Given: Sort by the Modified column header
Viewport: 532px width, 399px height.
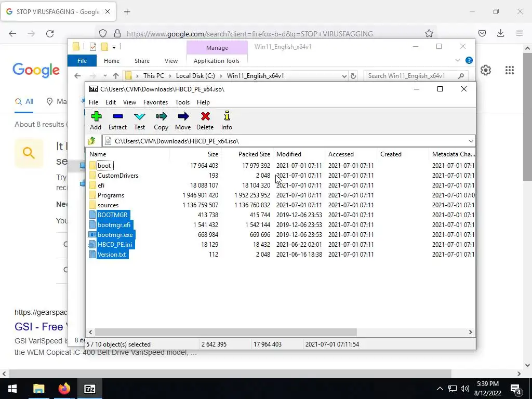Looking at the screenshot, I should tap(299, 154).
